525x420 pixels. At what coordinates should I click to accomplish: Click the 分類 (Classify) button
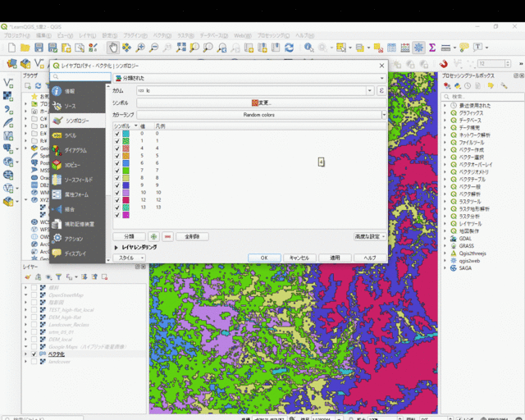pos(129,236)
